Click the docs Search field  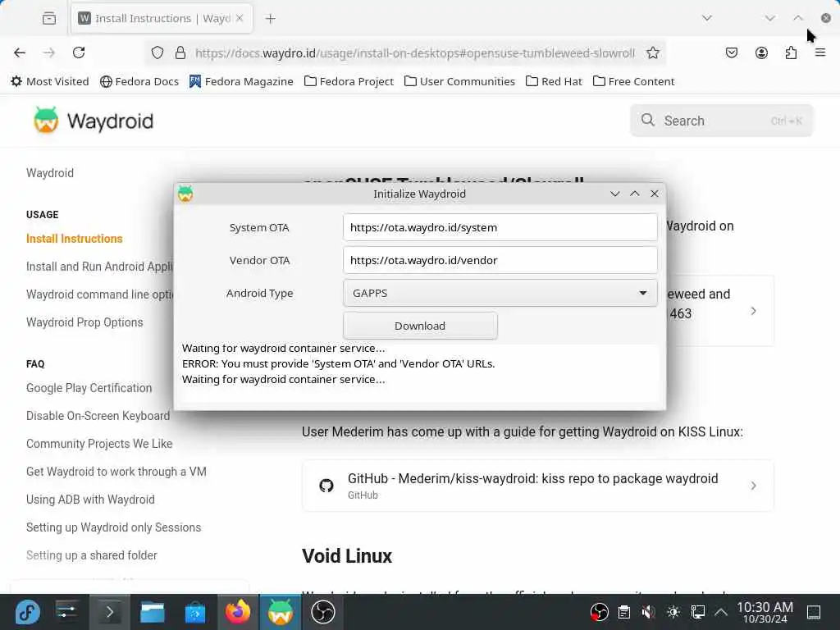pyautogui.click(x=722, y=121)
